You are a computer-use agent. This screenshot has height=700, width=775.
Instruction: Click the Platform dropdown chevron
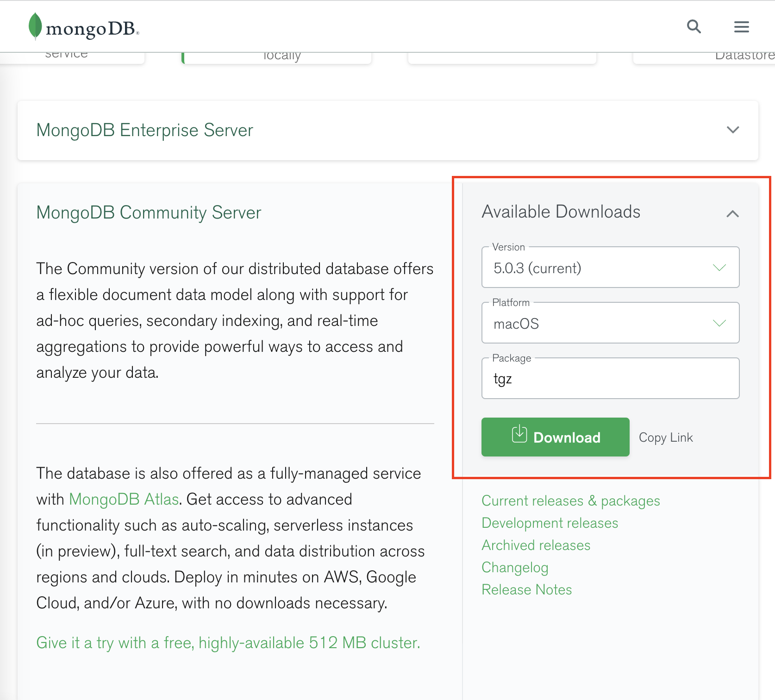click(x=719, y=323)
